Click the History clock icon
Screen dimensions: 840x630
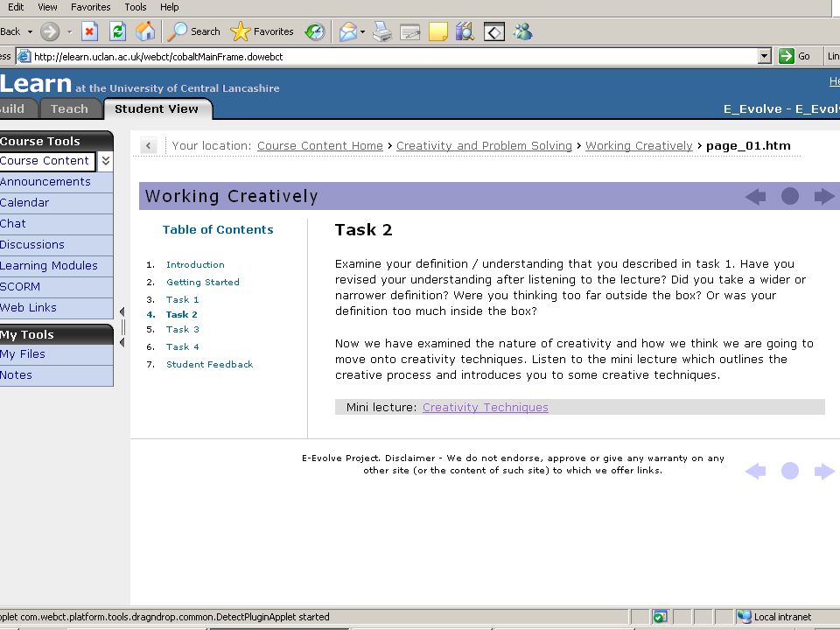pyautogui.click(x=315, y=31)
